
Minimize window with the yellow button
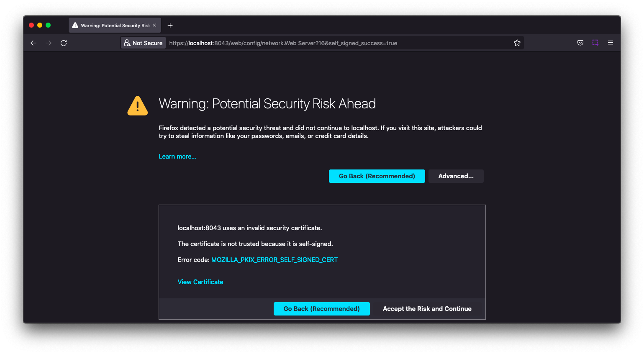40,25
